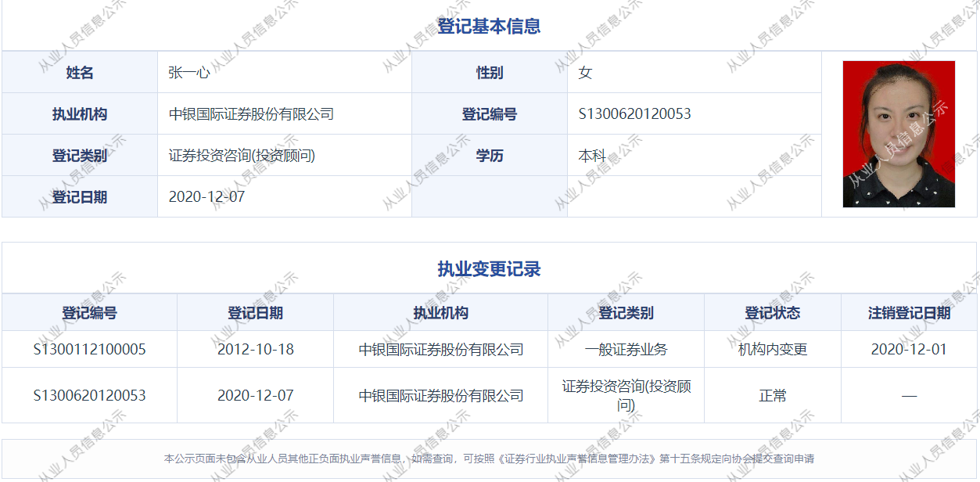The height and width of the screenshot is (482, 980).
Task: Click the 2020-12-01 cancellation date cell
Action: pyautogui.click(x=909, y=350)
